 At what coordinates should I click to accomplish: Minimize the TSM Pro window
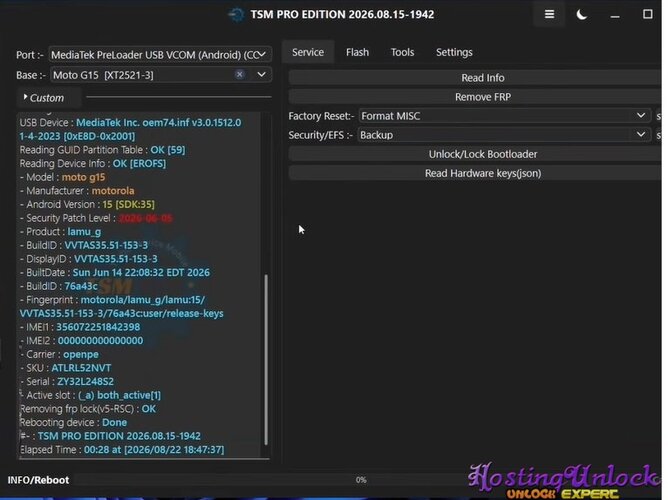615,15
